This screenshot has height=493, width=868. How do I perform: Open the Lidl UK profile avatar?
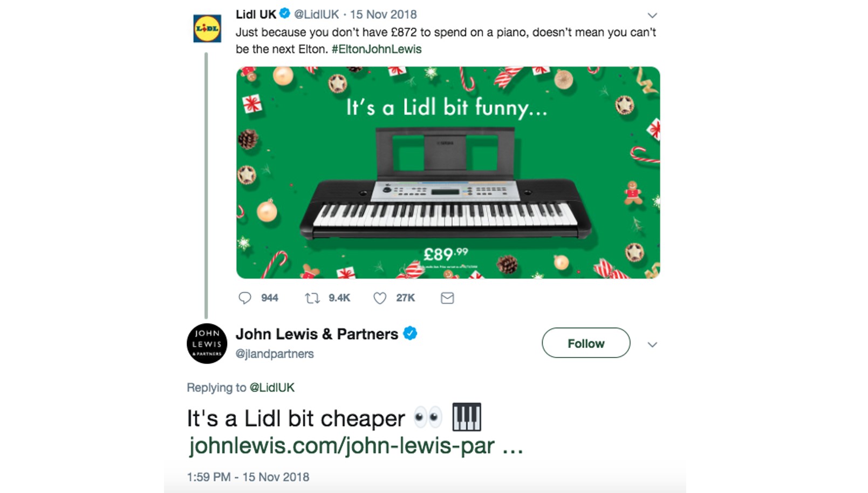pos(207,29)
